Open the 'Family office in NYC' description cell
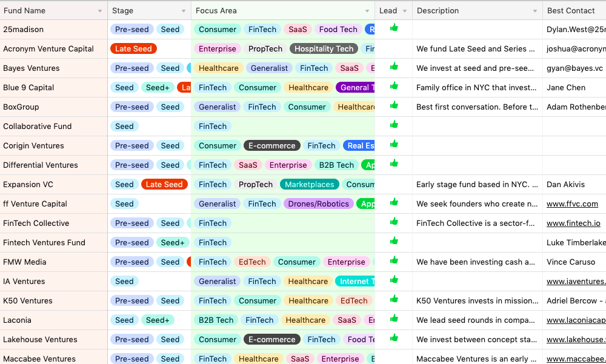The image size is (606, 364). pos(478,87)
